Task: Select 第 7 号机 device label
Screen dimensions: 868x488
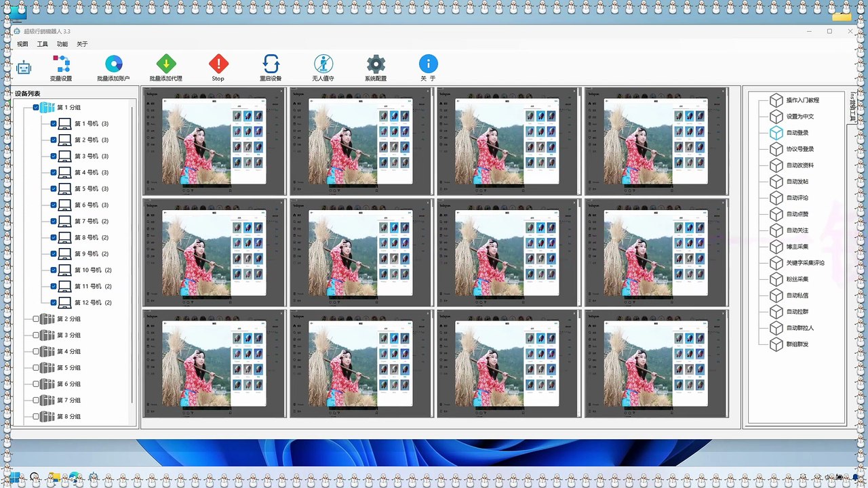Action: pos(92,222)
